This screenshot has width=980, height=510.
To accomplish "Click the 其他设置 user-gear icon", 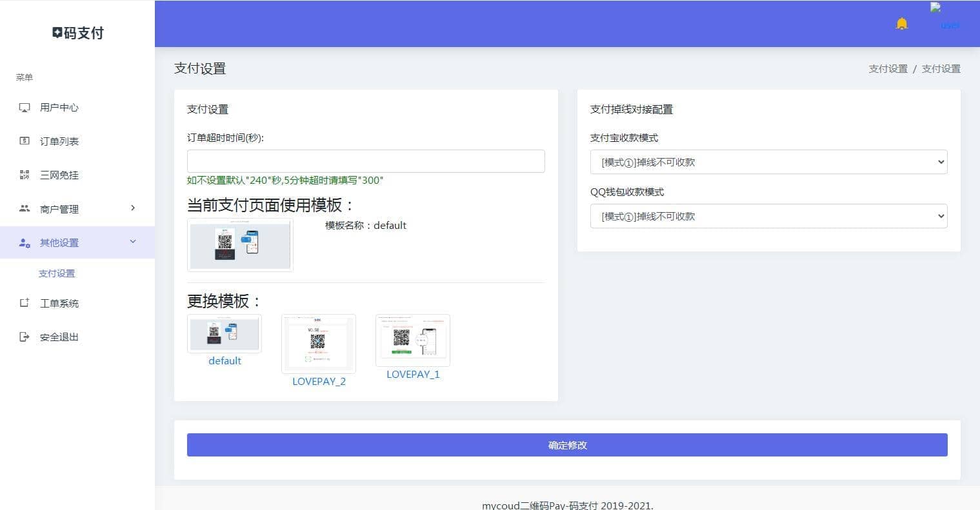I will coord(25,243).
